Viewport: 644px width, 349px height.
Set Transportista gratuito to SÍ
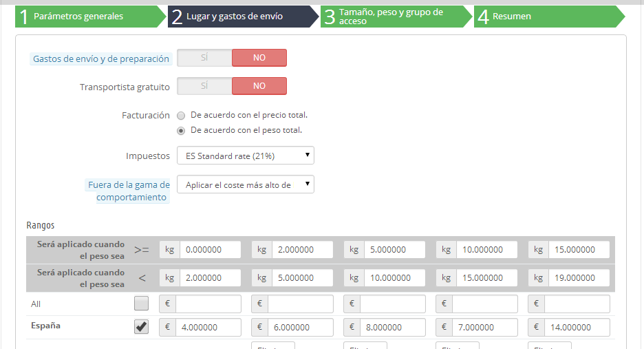pos(204,86)
